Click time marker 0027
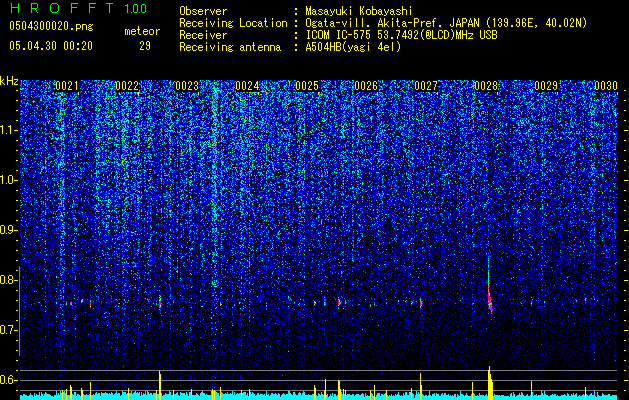The image size is (629, 400). pos(426,86)
